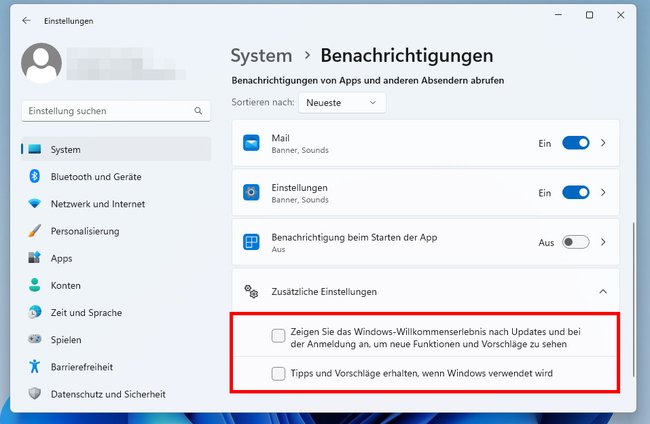Collapse Zusätzliche Einstellungen section chevron
Viewport: 650px width, 424px height.
603,291
